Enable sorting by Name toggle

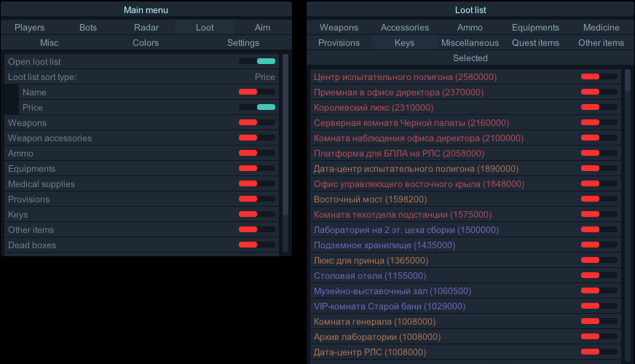[x=257, y=92]
